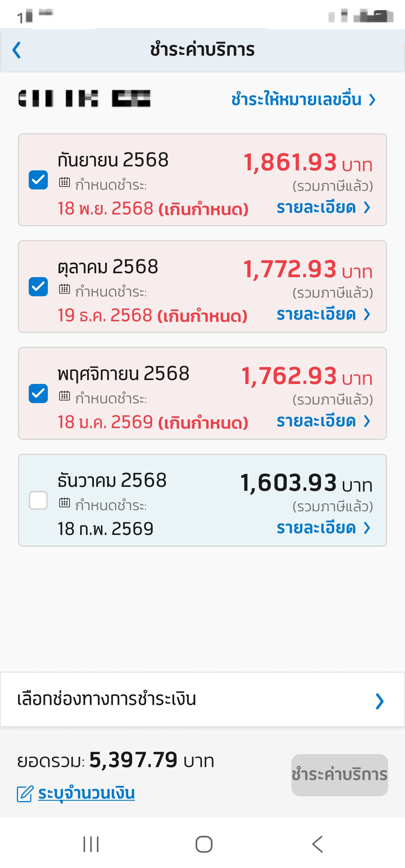Open ชำระให้หมายเลขอื่น option
Viewport: 405px width, 868px height.
(x=303, y=100)
